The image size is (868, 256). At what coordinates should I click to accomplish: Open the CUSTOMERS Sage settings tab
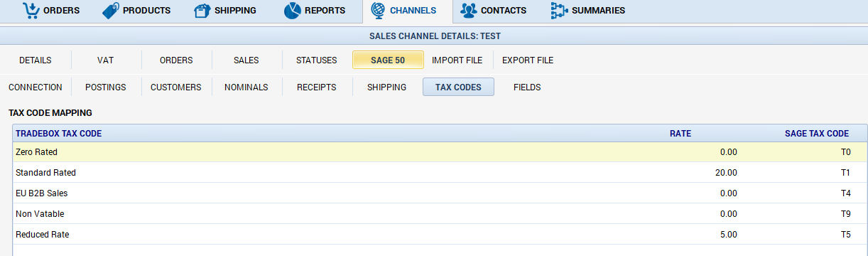click(x=176, y=87)
